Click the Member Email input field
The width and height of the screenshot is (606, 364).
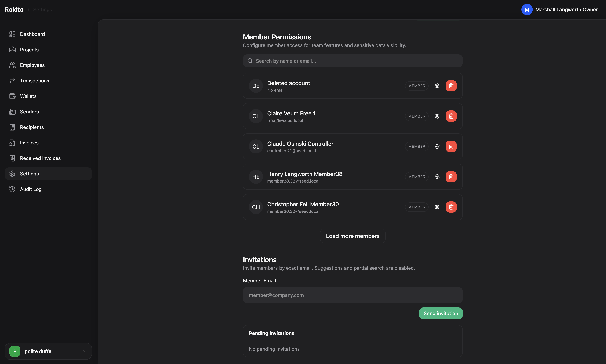point(353,295)
